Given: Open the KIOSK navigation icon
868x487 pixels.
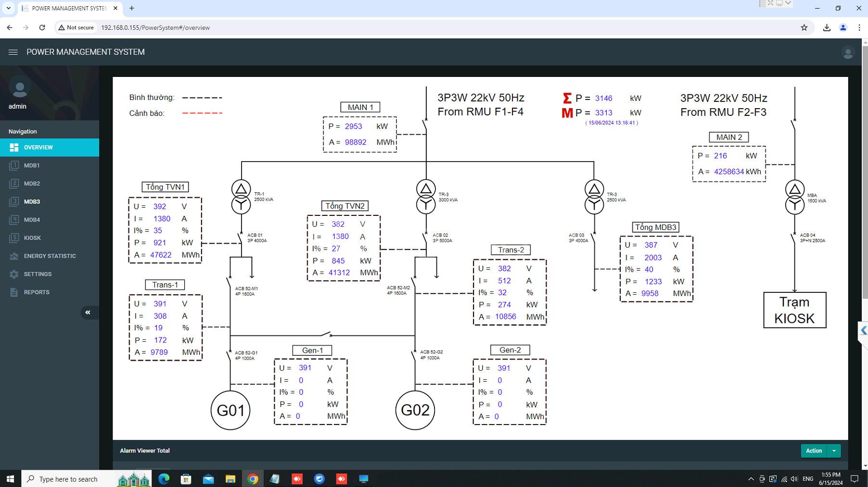Looking at the screenshot, I should [14, 238].
